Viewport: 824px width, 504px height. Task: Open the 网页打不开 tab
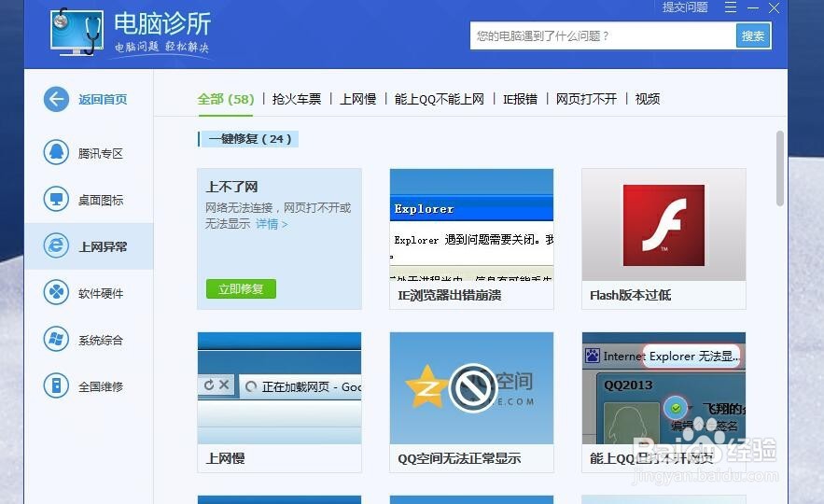(x=586, y=99)
